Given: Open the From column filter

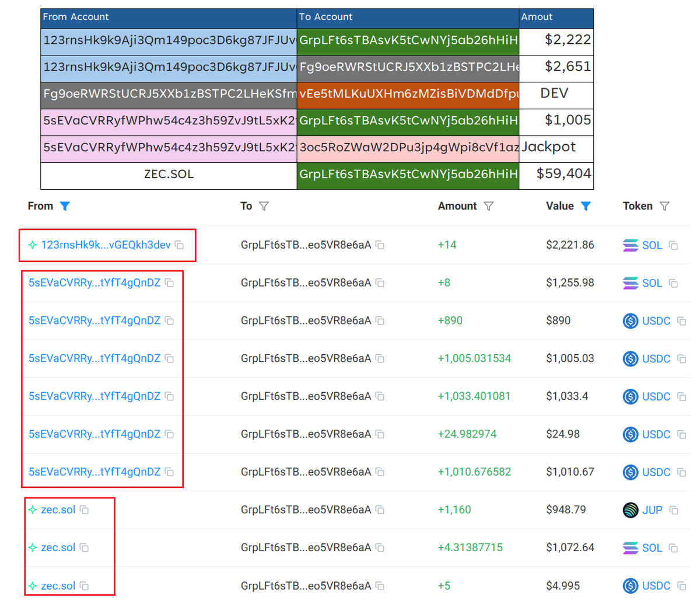Looking at the screenshot, I should [x=65, y=206].
